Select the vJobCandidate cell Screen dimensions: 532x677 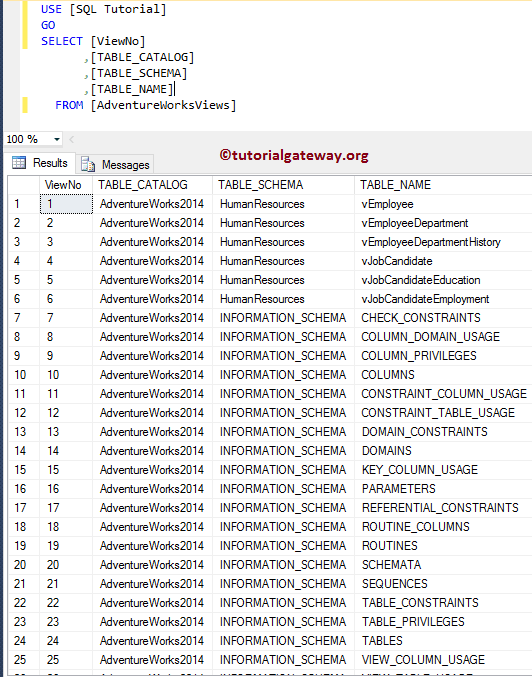[x=443, y=261]
